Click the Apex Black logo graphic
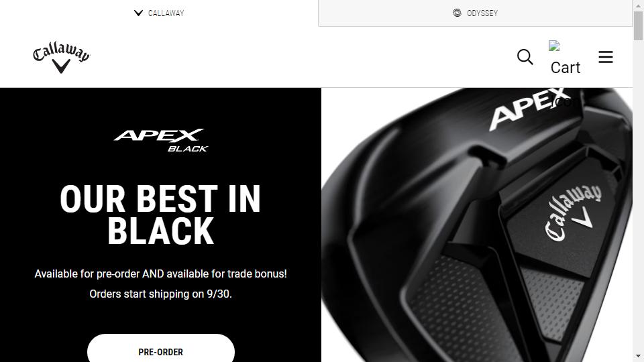Screen dimensions: 644x362 pyautogui.click(x=161, y=140)
